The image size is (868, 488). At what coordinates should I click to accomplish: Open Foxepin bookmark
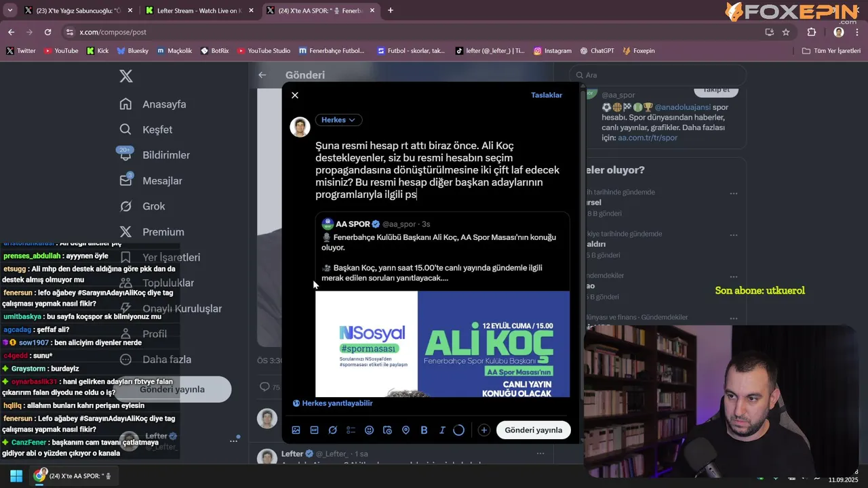tap(638, 51)
